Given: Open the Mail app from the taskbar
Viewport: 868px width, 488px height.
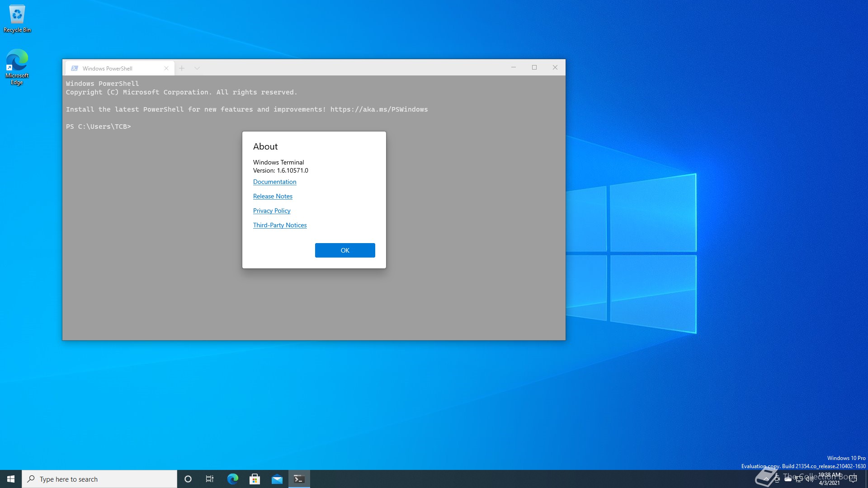Looking at the screenshot, I should point(277,479).
